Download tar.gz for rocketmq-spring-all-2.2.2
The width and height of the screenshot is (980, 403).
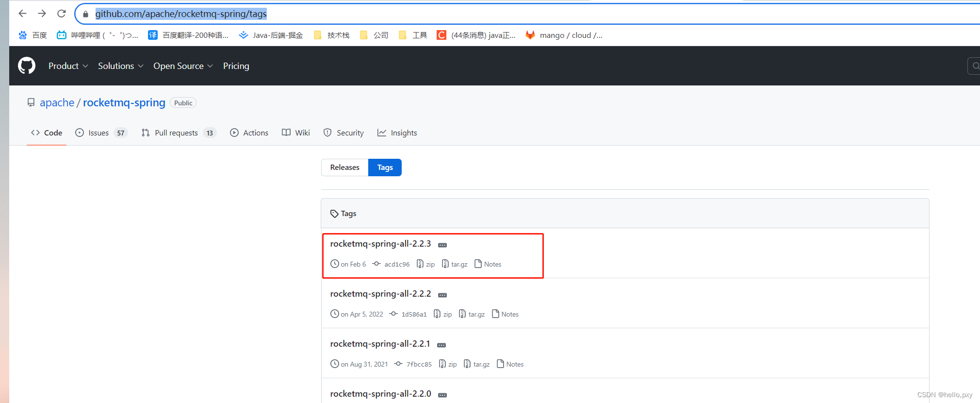[x=472, y=314]
